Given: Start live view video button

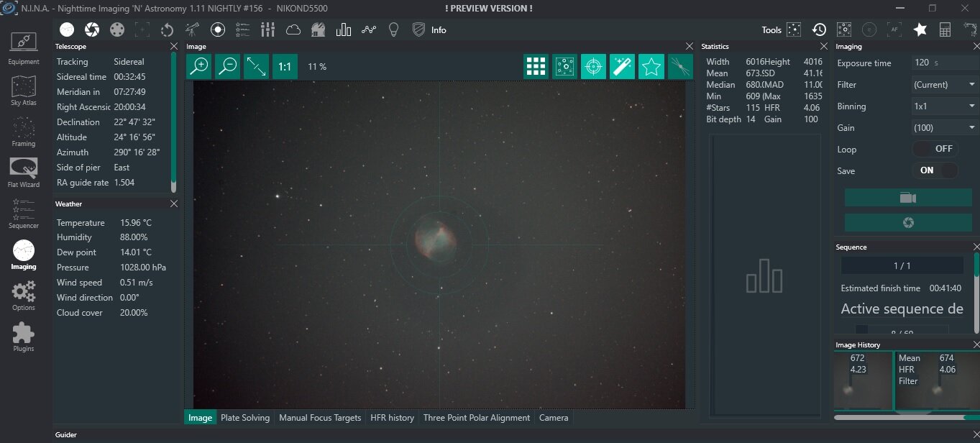Looking at the screenshot, I should pyautogui.click(x=907, y=198).
